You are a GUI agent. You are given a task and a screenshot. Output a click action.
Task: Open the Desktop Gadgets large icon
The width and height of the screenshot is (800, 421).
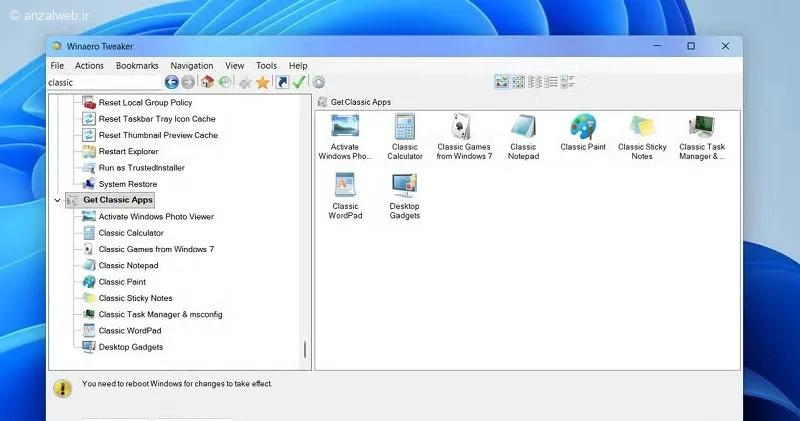coord(405,196)
